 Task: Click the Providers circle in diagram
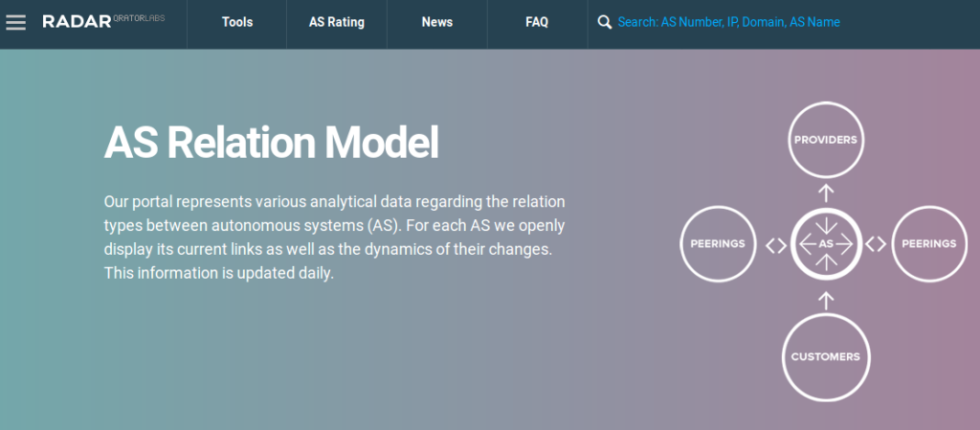tap(826, 141)
